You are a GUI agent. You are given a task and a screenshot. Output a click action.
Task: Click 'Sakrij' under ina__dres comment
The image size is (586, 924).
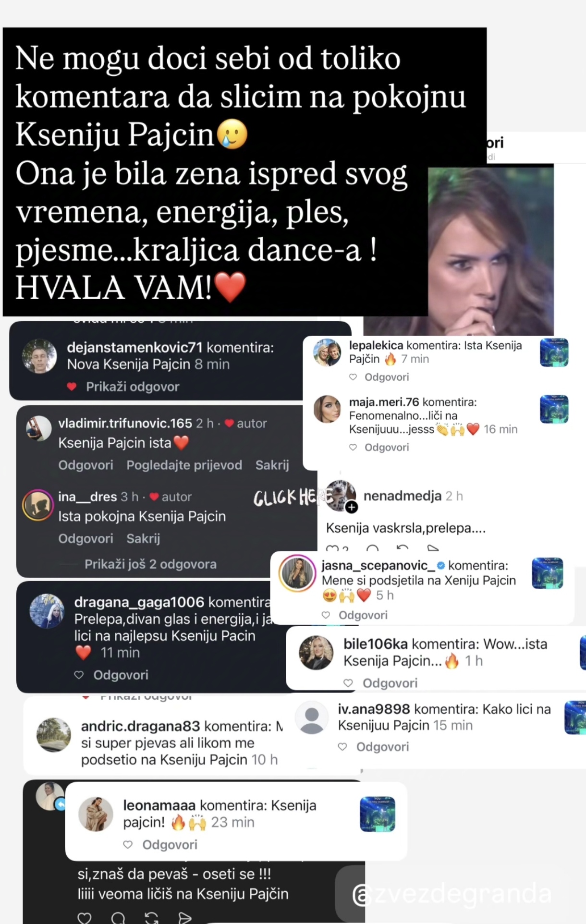(x=143, y=539)
